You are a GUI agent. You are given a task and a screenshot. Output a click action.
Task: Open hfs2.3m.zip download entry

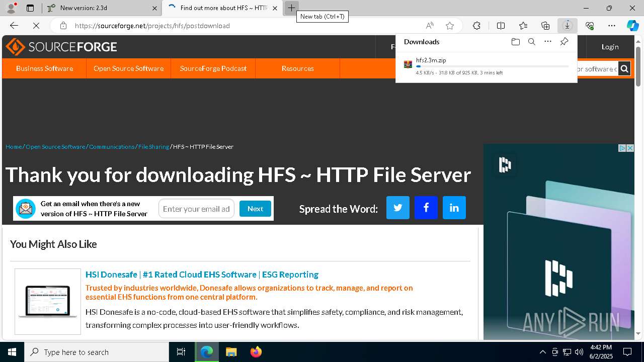click(486, 66)
